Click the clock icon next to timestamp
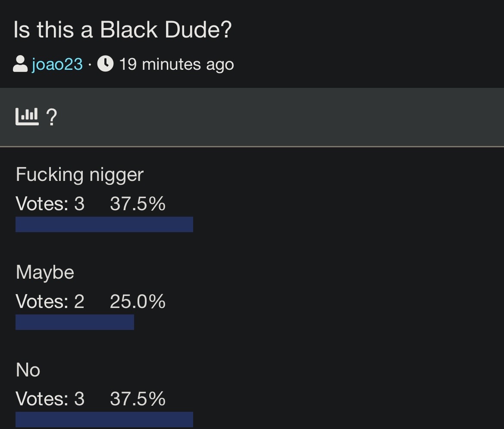Image resolution: width=504 pixels, height=429 pixels. (x=106, y=65)
